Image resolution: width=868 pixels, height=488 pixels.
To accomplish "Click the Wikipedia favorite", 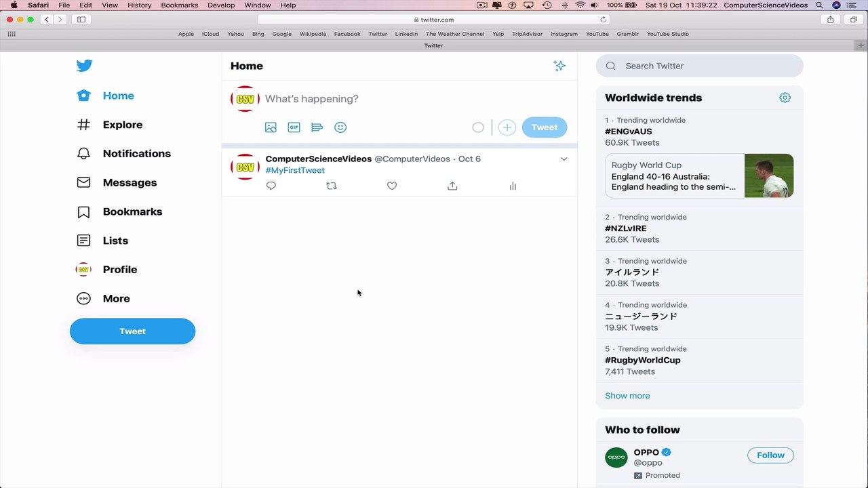I will coord(313,34).
